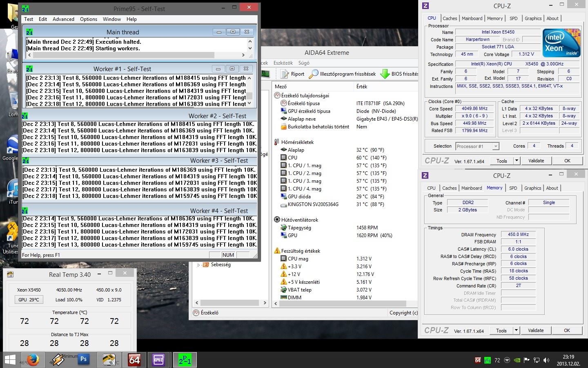The height and width of the screenshot is (368, 588).
Task: Open Firefox from the taskbar
Action: pyautogui.click(x=33, y=360)
